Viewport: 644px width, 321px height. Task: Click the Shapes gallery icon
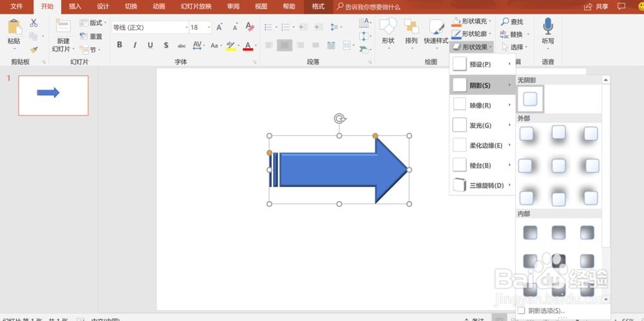[x=388, y=26]
